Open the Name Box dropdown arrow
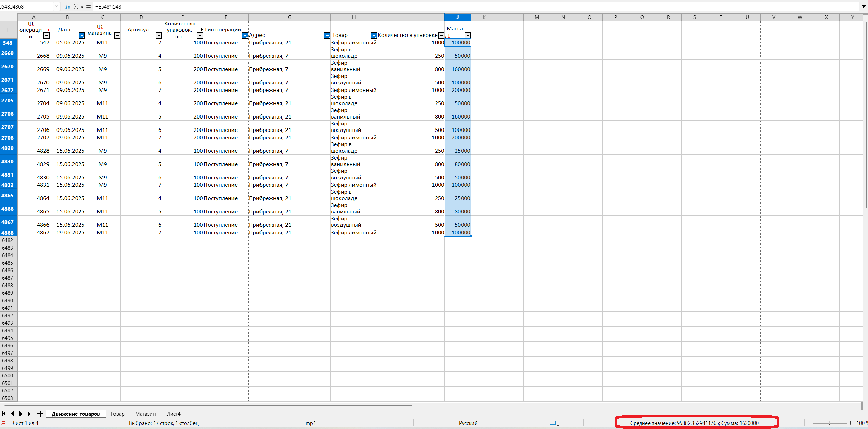This screenshot has height=429, width=868. coord(56,6)
